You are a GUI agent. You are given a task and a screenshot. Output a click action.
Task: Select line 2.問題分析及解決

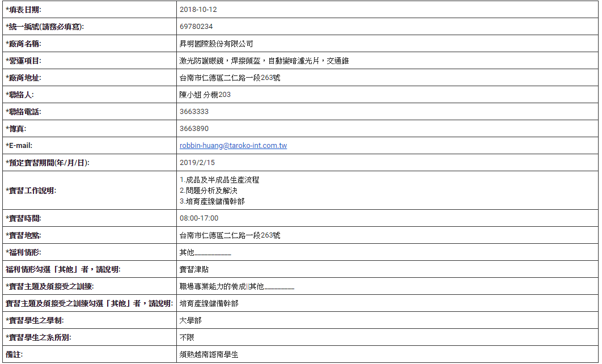tap(209, 191)
